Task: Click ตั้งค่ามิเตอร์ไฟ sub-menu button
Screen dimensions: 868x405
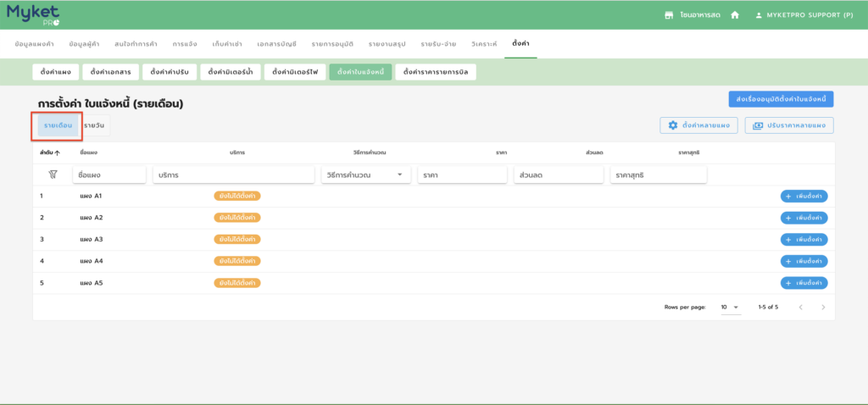Action: point(295,73)
